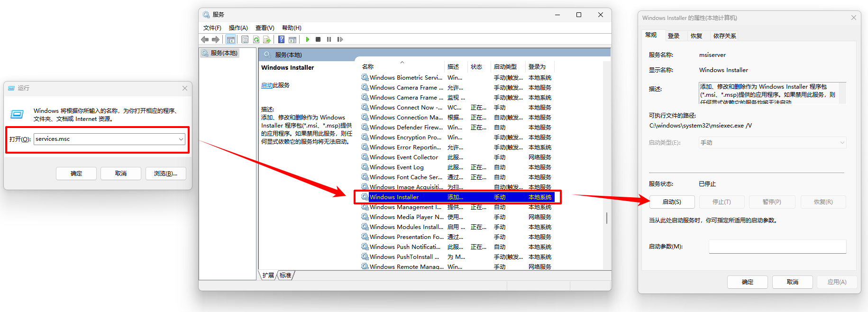Image resolution: width=868 pixels, height=312 pixels.
Task: Select the Windows PushToInstall row
Action: (x=457, y=257)
